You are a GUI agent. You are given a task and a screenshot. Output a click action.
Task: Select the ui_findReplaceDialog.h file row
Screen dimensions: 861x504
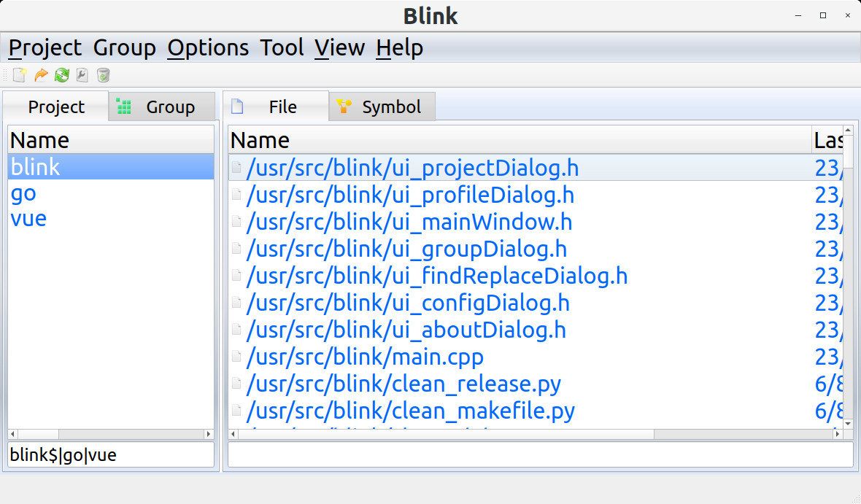436,276
